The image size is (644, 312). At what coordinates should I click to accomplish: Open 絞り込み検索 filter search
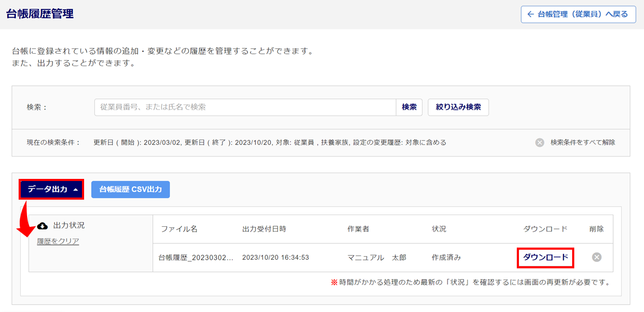pyautogui.click(x=458, y=107)
